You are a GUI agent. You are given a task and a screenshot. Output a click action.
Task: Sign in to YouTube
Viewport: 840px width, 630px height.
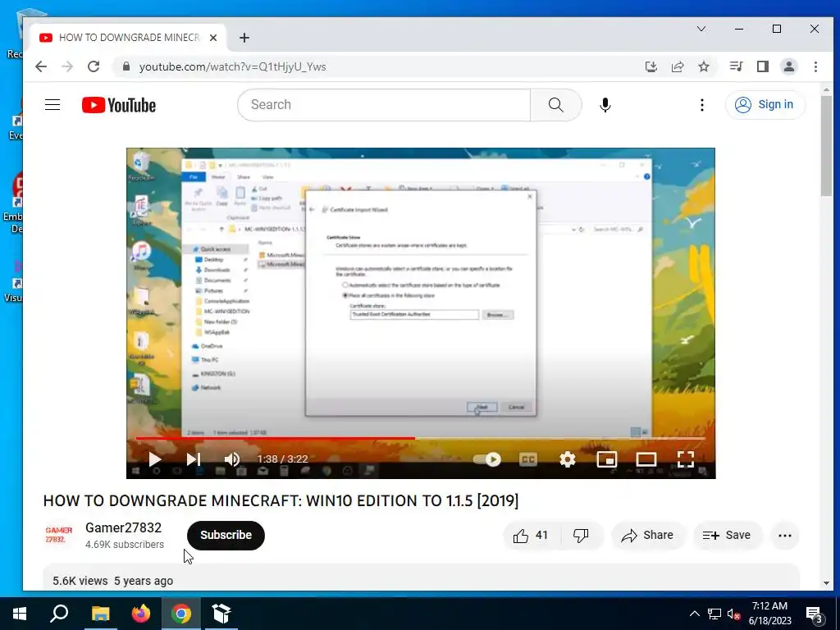tap(765, 104)
